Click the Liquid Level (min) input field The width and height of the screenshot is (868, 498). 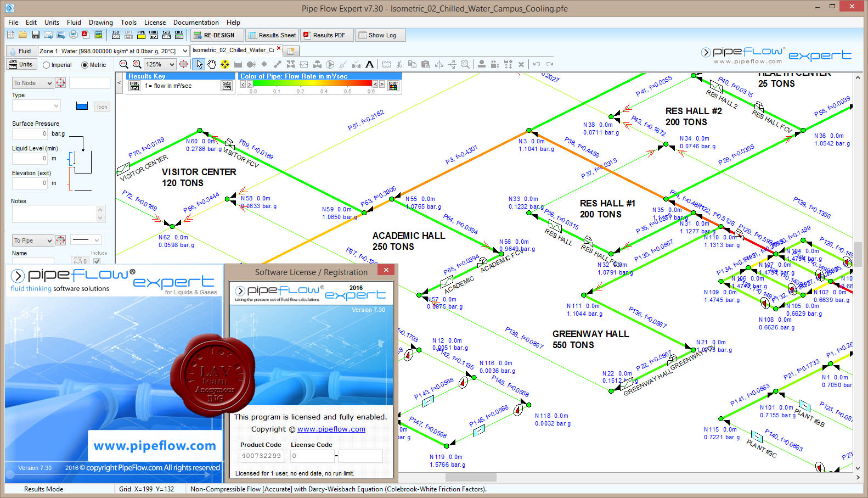pyautogui.click(x=30, y=158)
